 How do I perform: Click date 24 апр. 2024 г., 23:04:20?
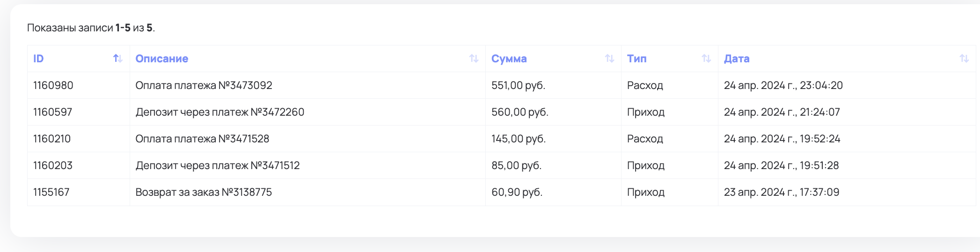point(783,85)
